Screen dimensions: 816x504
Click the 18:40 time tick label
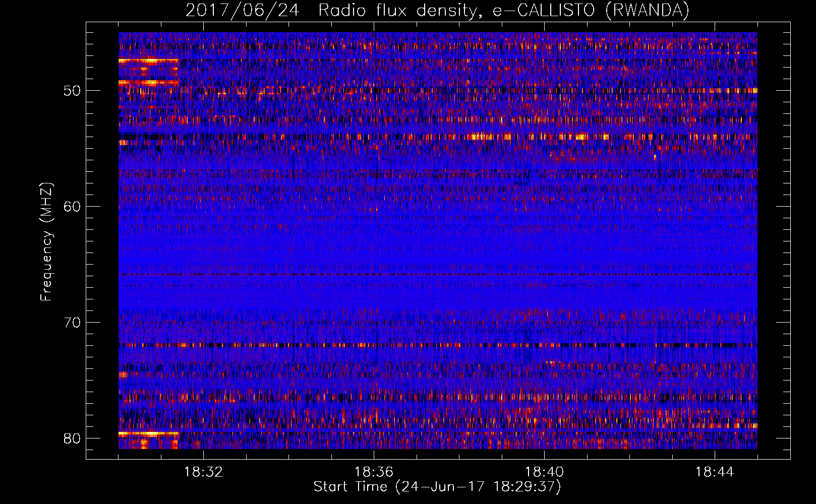pos(544,472)
